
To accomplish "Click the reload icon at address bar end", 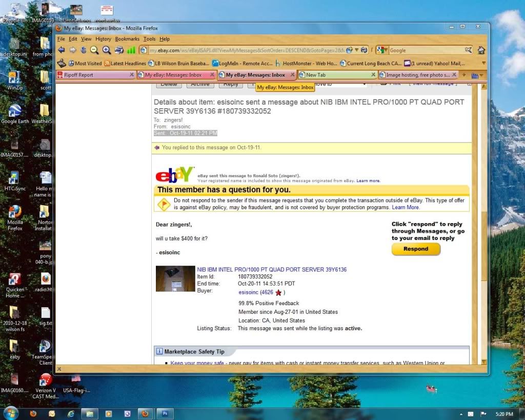I will point(365,50).
